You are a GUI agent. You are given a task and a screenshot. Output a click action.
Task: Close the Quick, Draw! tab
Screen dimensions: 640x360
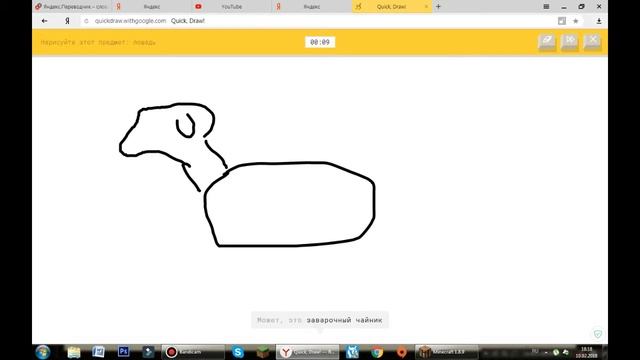tap(426, 7)
